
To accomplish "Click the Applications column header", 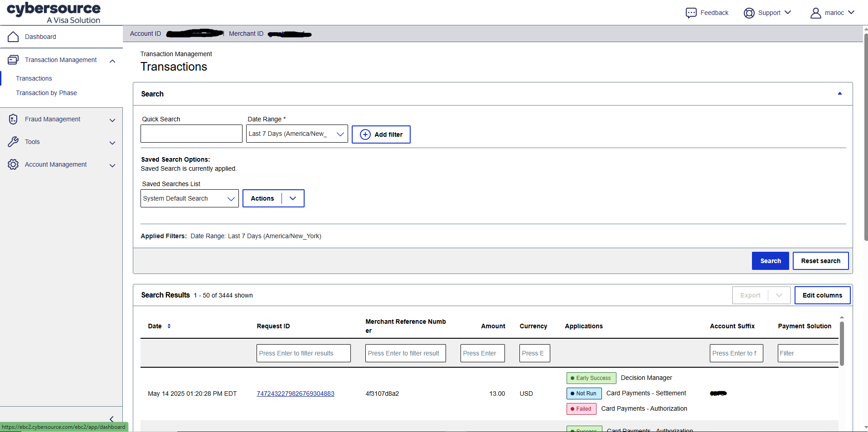I will click(x=584, y=326).
